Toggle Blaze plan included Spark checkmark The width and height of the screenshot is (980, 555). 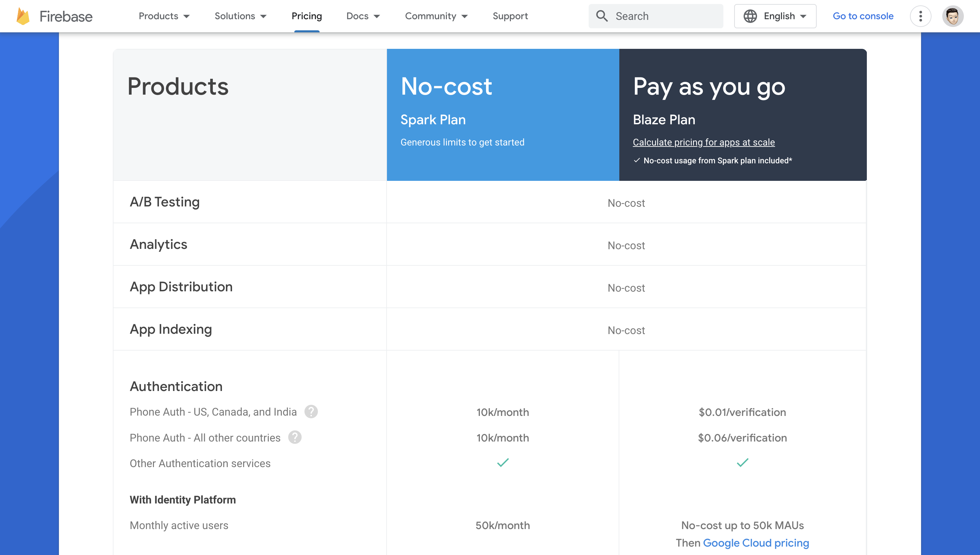pos(636,160)
